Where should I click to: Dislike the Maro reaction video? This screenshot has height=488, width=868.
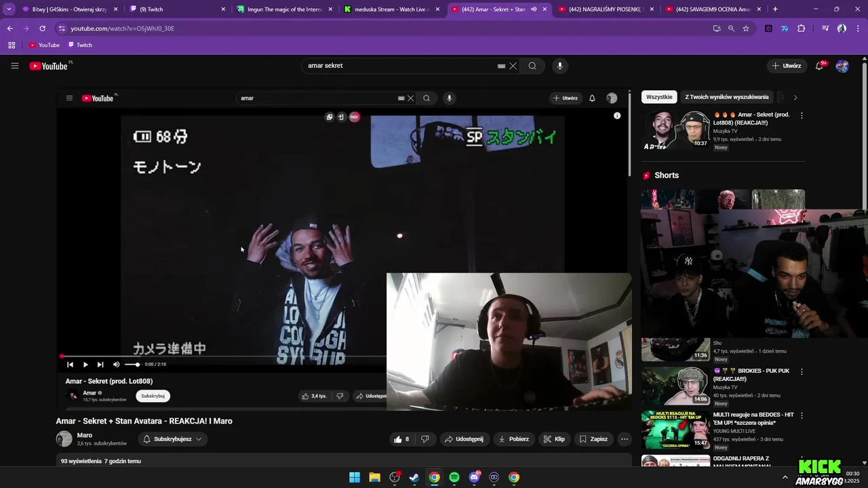tap(425, 439)
